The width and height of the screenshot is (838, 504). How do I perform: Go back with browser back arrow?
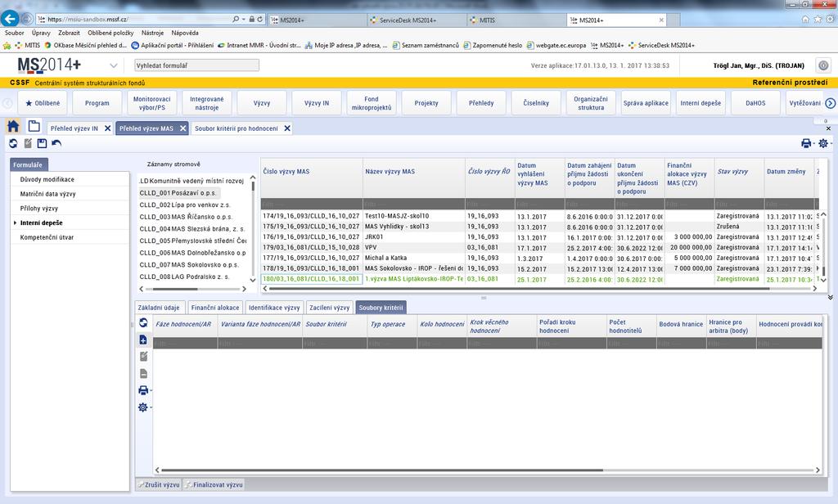tap(10, 19)
